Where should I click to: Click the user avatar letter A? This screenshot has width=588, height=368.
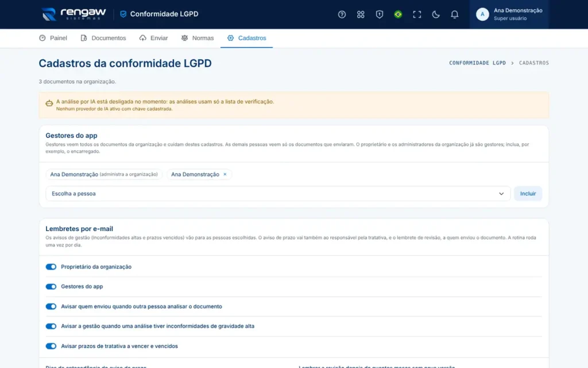click(482, 14)
